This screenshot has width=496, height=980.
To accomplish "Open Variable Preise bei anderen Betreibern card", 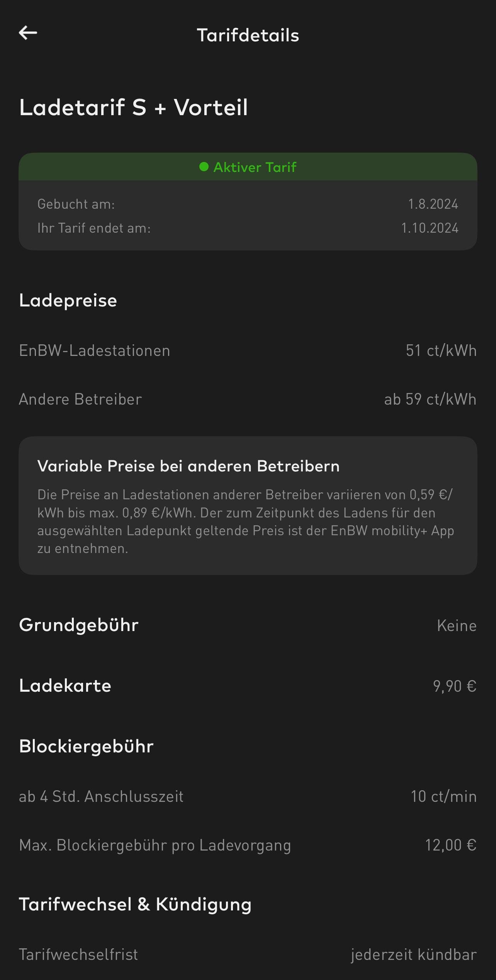I will click(248, 506).
